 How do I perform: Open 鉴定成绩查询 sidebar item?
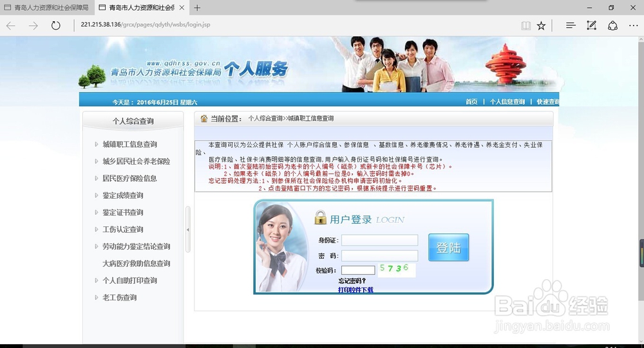pyautogui.click(x=123, y=196)
